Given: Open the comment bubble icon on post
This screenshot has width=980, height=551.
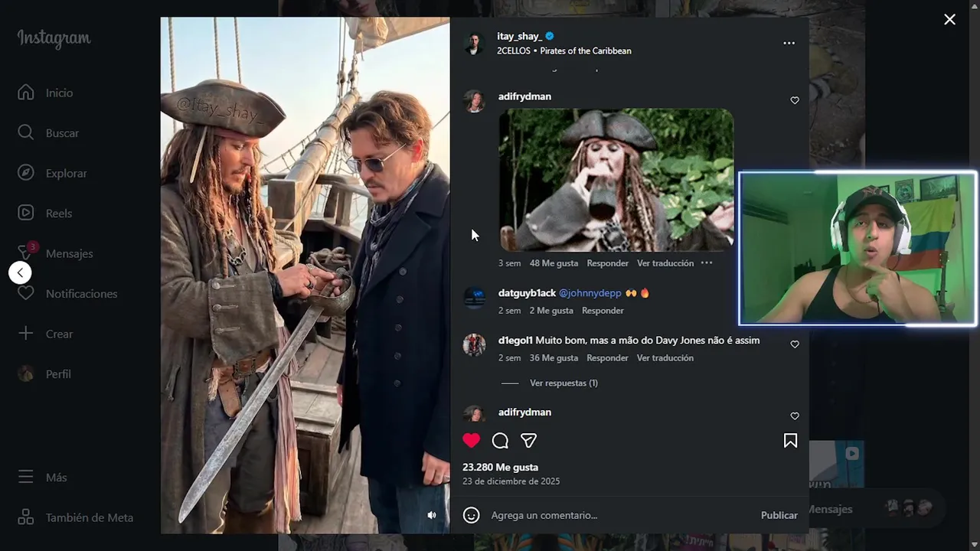Looking at the screenshot, I should coord(500,441).
